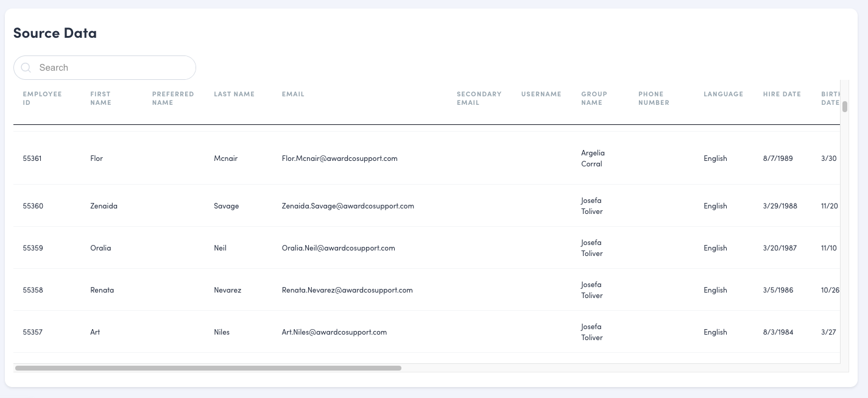Click the First Name column header

click(x=101, y=98)
